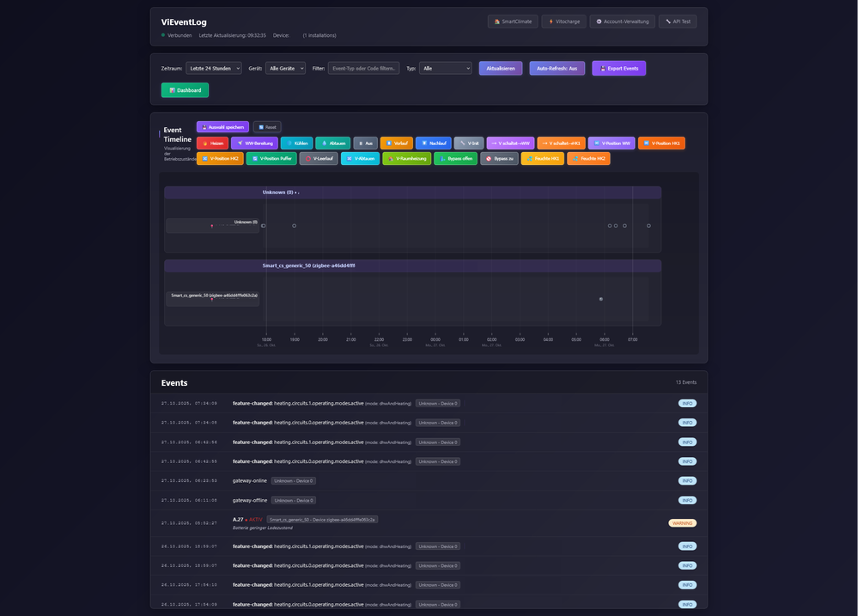Open the SmartClimate page

(512, 21)
